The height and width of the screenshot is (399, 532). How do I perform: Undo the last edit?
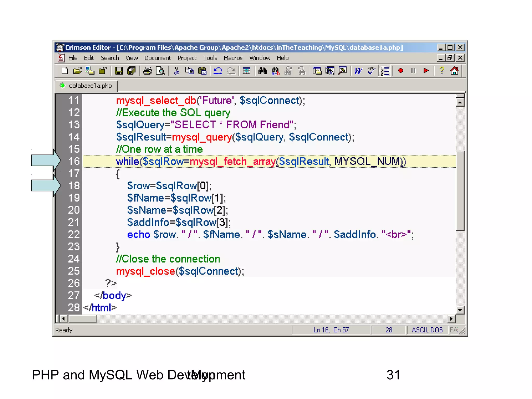tap(218, 71)
